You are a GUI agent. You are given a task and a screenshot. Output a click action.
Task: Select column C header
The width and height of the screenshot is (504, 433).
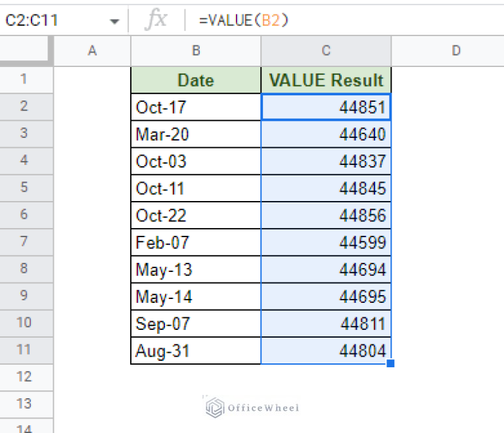click(326, 51)
